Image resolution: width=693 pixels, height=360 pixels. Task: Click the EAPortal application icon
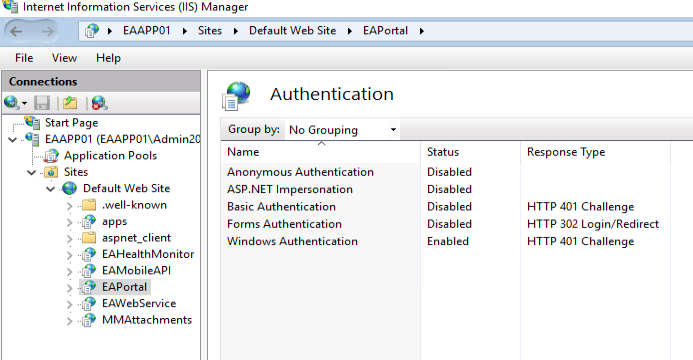89,287
